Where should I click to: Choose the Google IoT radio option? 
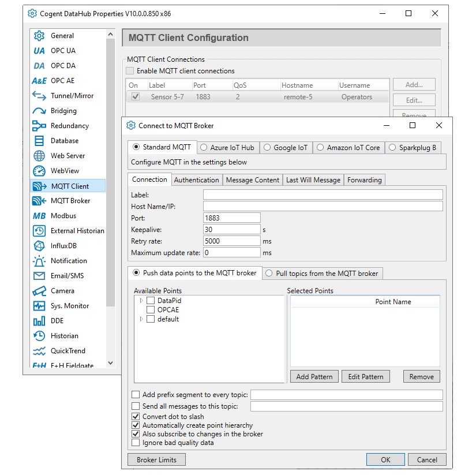pyautogui.click(x=267, y=148)
